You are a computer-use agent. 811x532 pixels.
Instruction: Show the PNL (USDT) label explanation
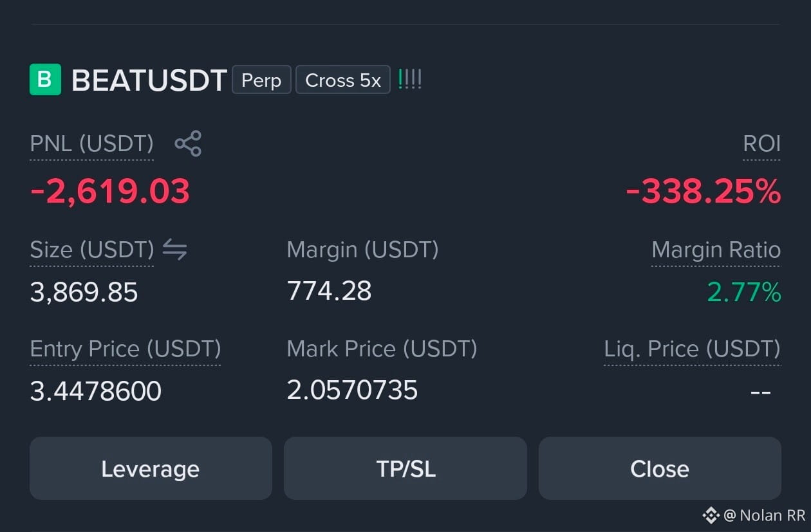point(92,143)
